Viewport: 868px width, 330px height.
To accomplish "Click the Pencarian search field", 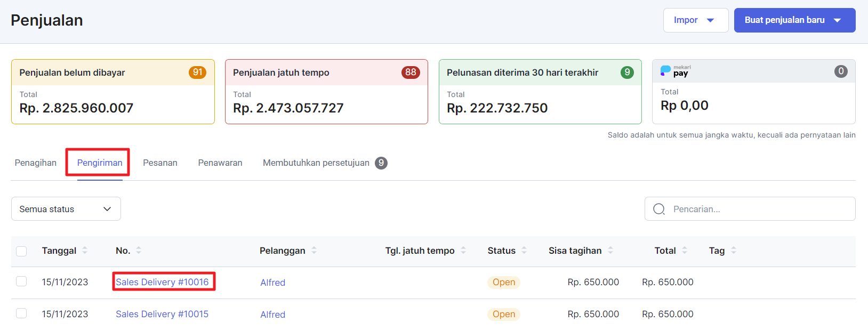I will click(757, 209).
